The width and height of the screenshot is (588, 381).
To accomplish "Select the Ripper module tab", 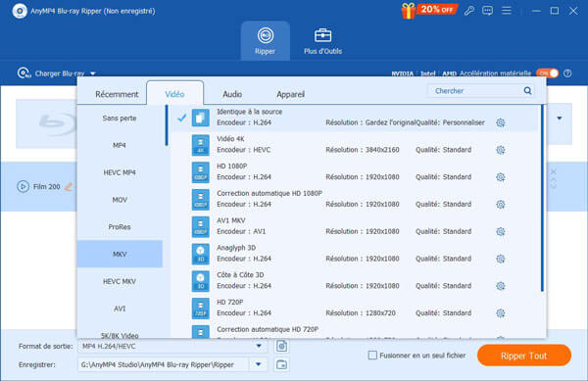I will pyautogui.click(x=266, y=41).
